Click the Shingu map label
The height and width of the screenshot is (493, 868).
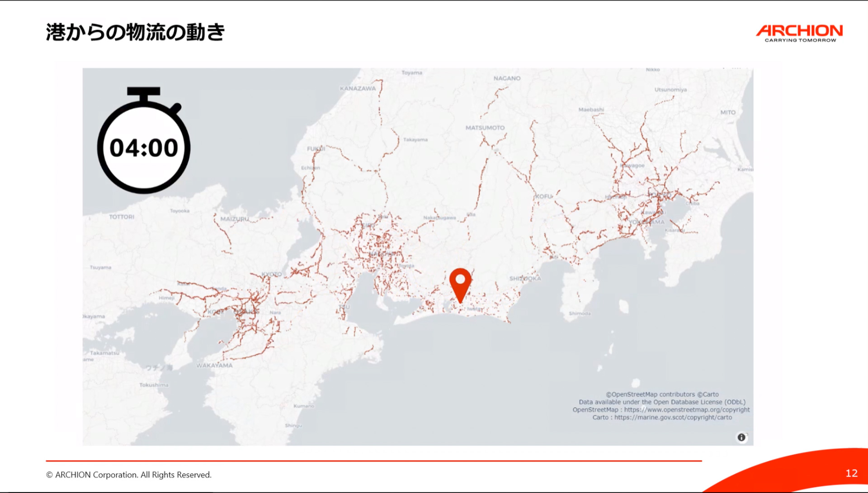(293, 426)
